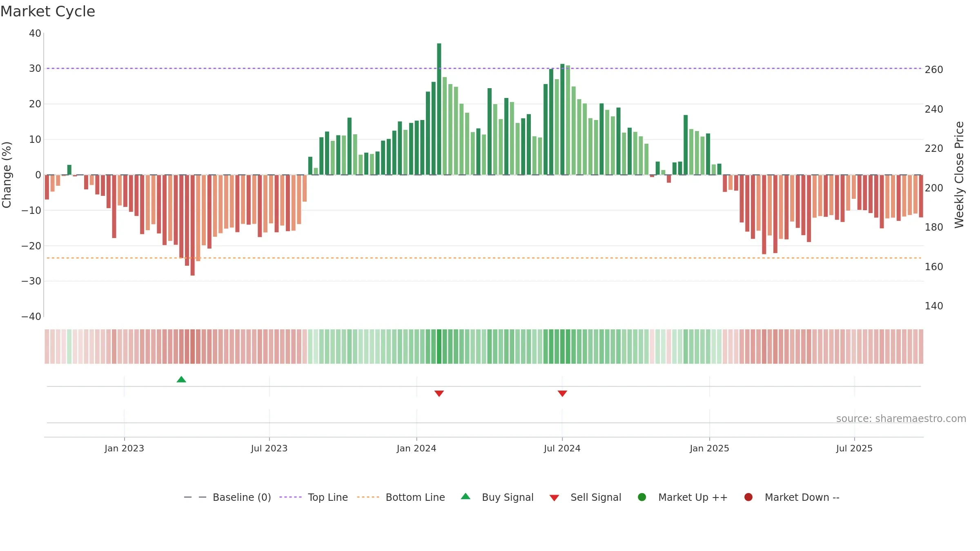The width and height of the screenshot is (980, 551).
Task: Click the gray dashed Baseline legend sample
Action: [x=195, y=497]
